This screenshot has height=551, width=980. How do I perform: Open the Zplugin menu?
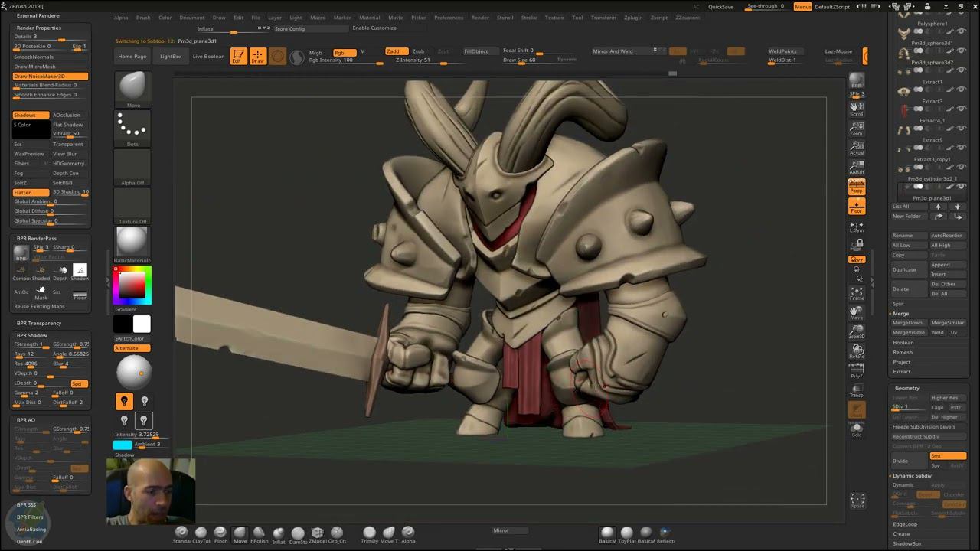tap(633, 18)
